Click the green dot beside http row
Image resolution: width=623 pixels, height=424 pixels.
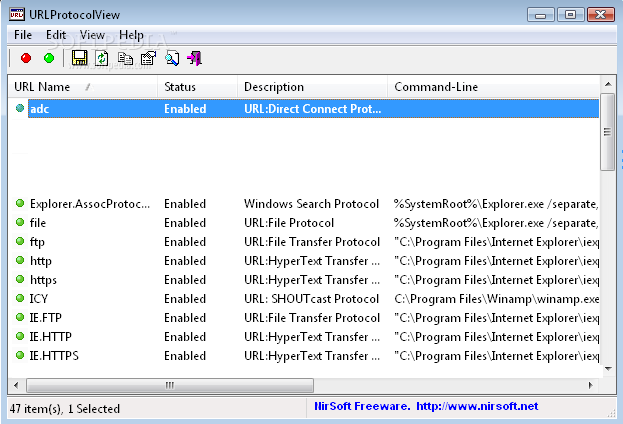(20, 260)
